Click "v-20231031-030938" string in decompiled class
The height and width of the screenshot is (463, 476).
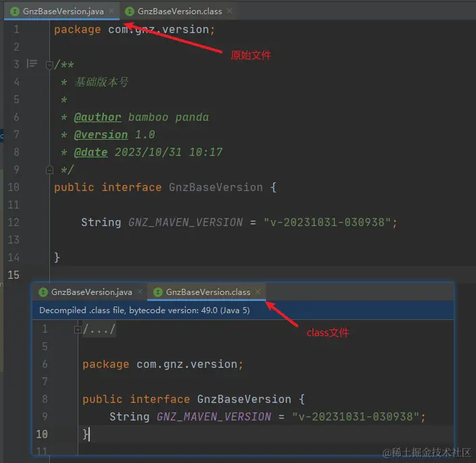coord(356,416)
